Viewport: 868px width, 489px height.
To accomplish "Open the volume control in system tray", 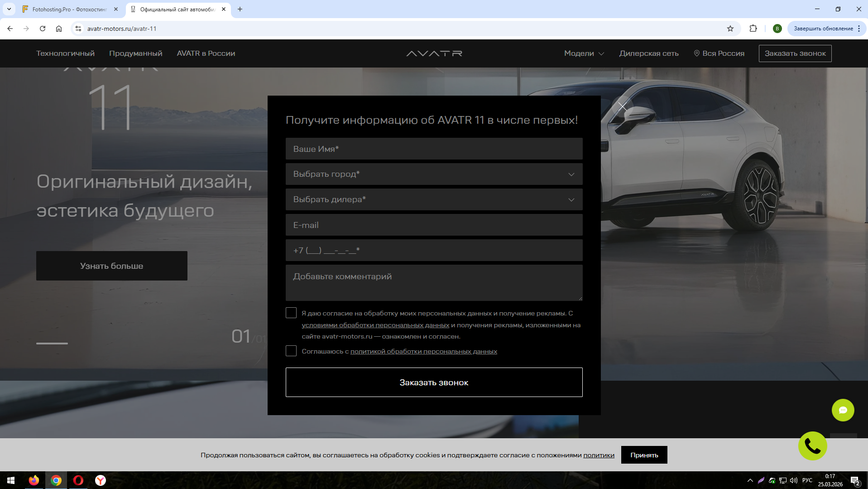I will 793,480.
